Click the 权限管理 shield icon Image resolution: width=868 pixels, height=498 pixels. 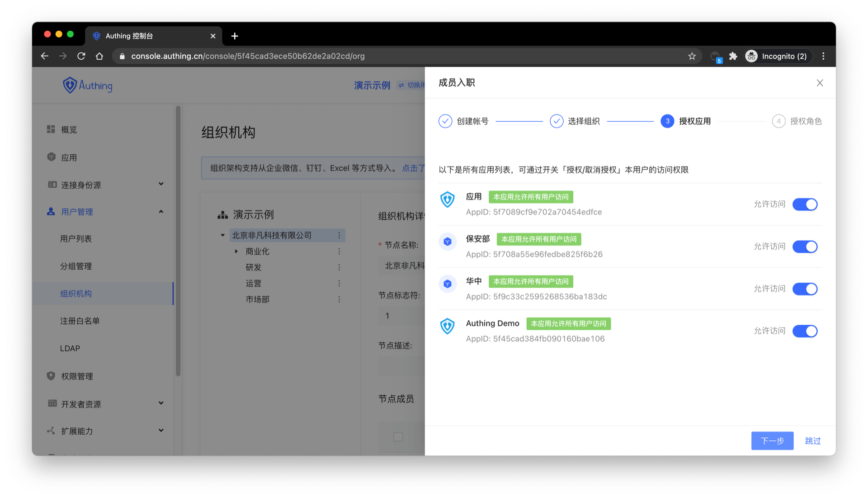click(51, 376)
